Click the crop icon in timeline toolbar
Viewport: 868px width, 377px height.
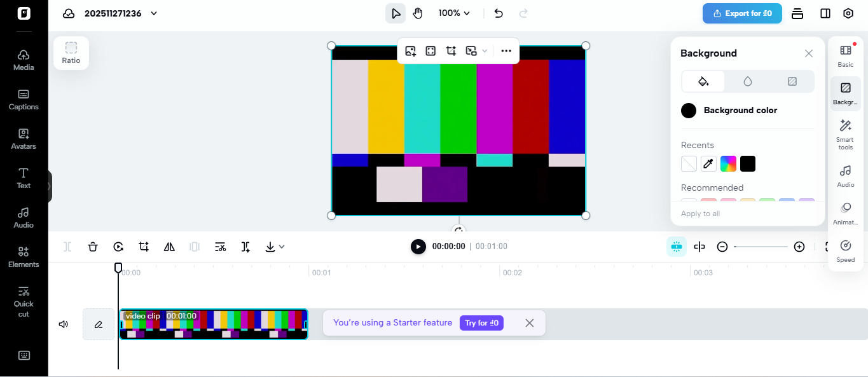click(x=144, y=247)
